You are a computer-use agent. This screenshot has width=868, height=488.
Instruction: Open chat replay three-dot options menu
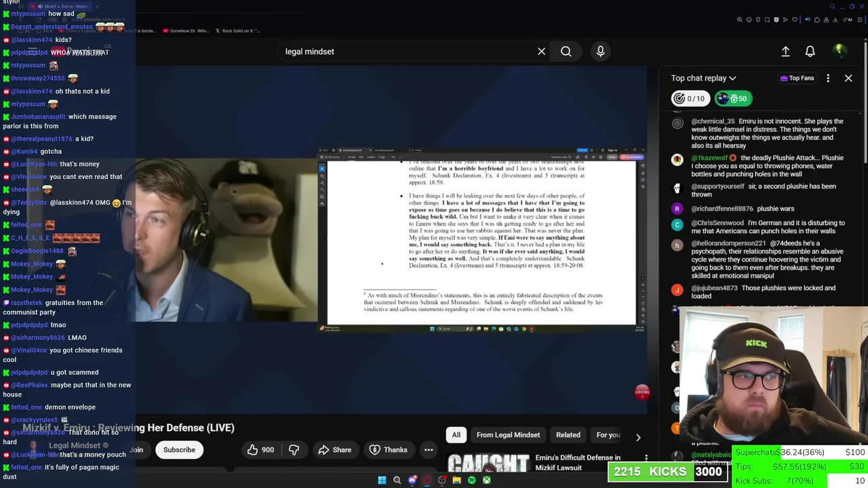(828, 78)
